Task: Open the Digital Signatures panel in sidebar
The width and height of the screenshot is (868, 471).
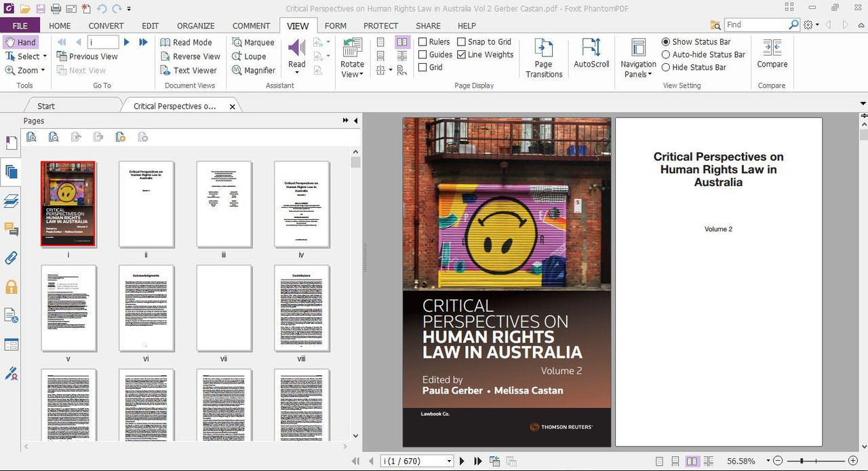Action: [11, 373]
